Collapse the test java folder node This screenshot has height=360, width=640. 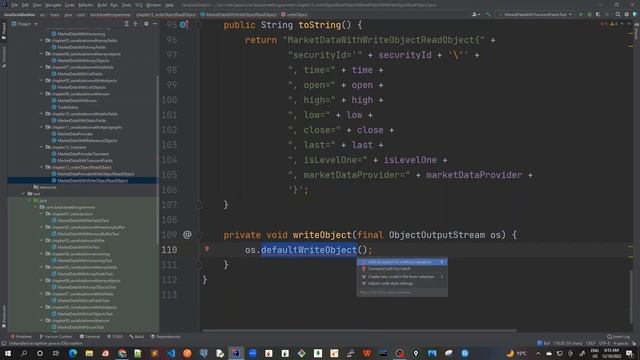click(x=29, y=200)
